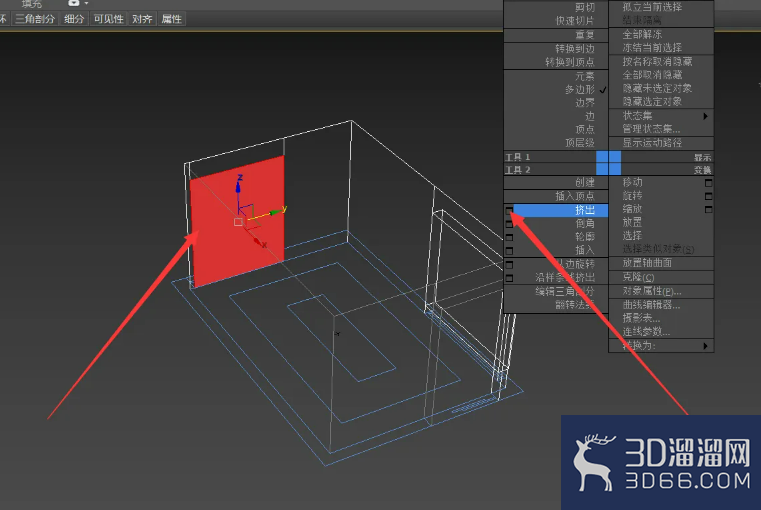Open the 细分 ribbon panel
The image size is (761, 510).
click(x=74, y=19)
